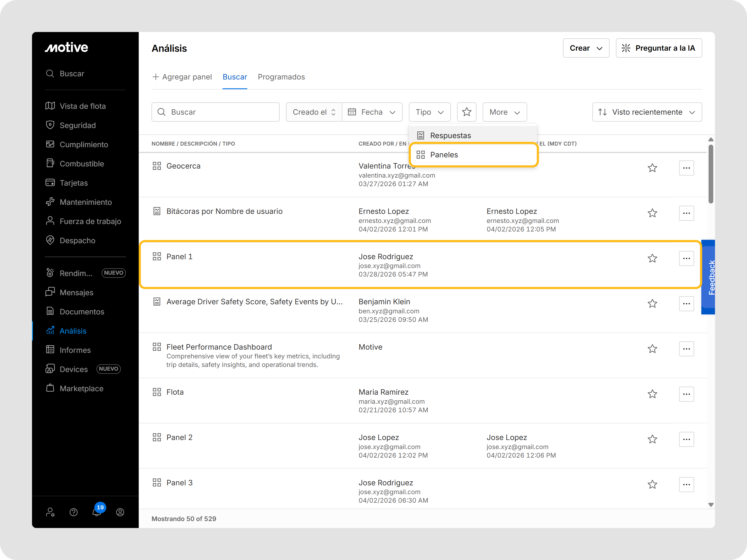Open the user profile icon
The height and width of the screenshot is (560, 747).
[120, 512]
